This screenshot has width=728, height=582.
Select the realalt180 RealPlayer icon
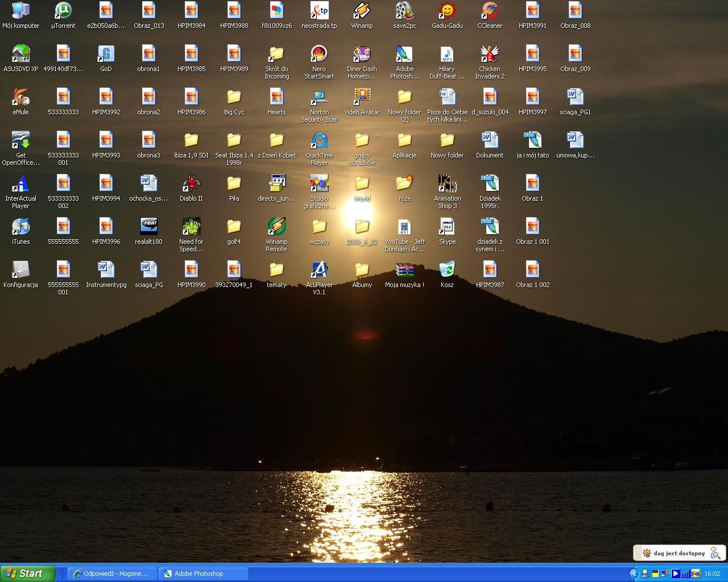[x=148, y=231]
